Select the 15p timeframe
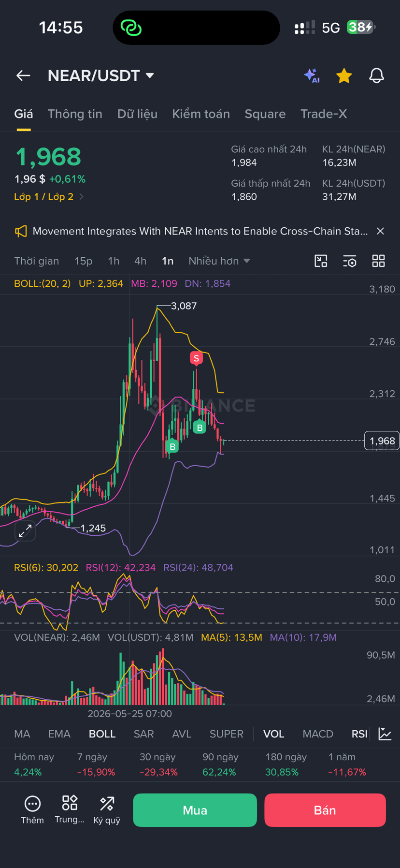This screenshot has width=400, height=868. [83, 261]
